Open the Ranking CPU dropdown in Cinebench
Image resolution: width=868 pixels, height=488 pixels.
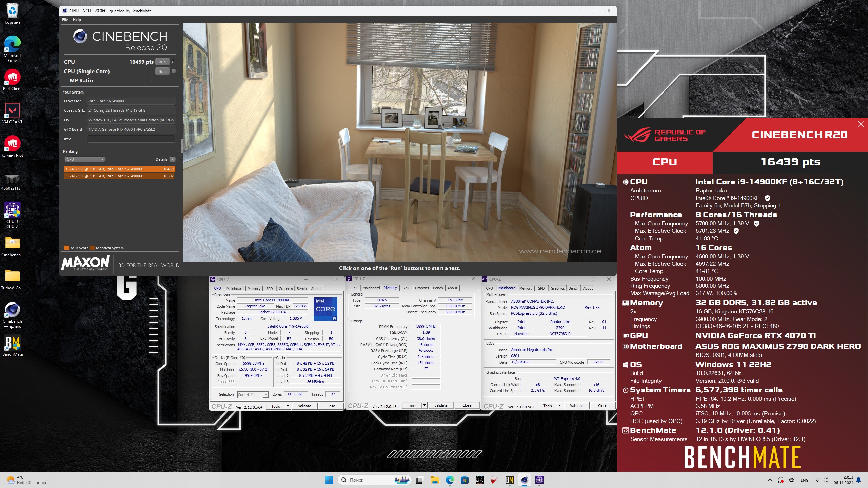(x=85, y=159)
